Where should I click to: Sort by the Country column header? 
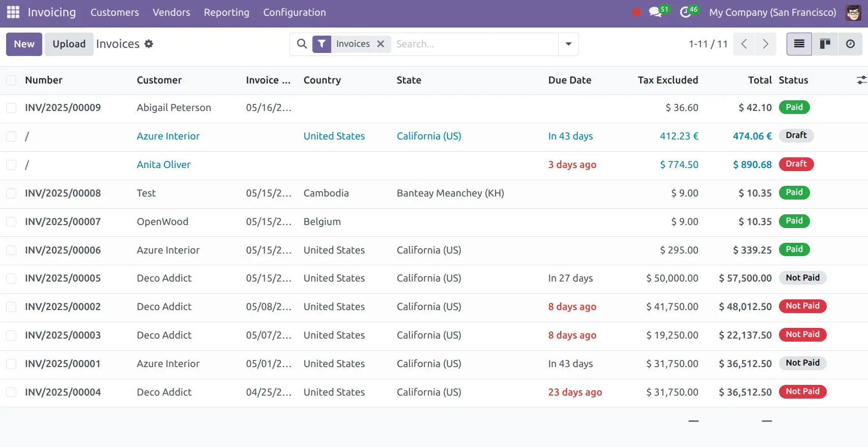[x=322, y=80]
